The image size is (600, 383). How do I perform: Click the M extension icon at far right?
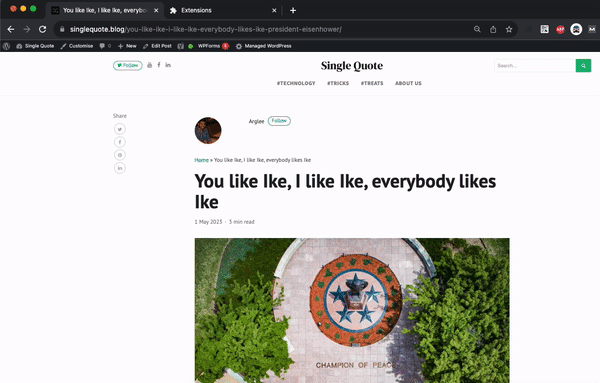coord(592,29)
